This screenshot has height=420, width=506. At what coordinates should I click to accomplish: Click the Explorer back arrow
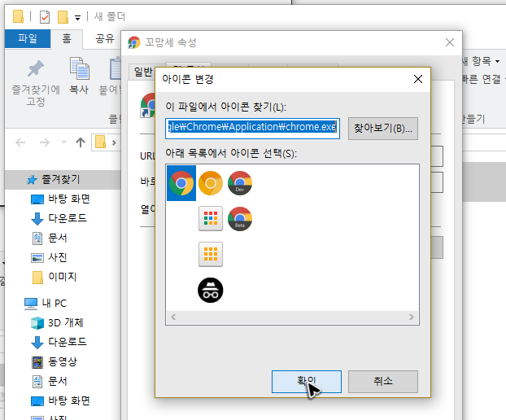20,142
